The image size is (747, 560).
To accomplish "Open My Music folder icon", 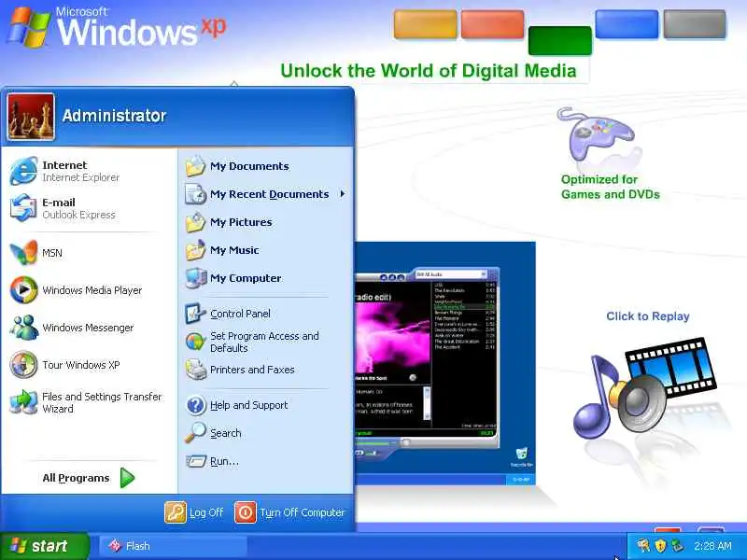I will 195,250.
